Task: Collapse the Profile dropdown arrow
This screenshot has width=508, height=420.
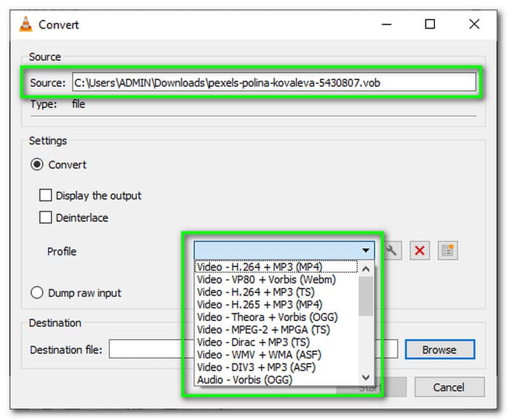Action: [365, 251]
